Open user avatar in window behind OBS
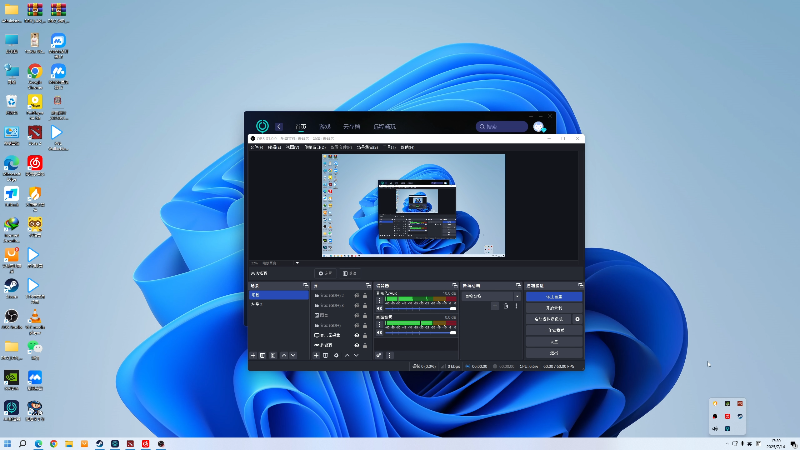Screen dimensions: 800x450 (539, 127)
